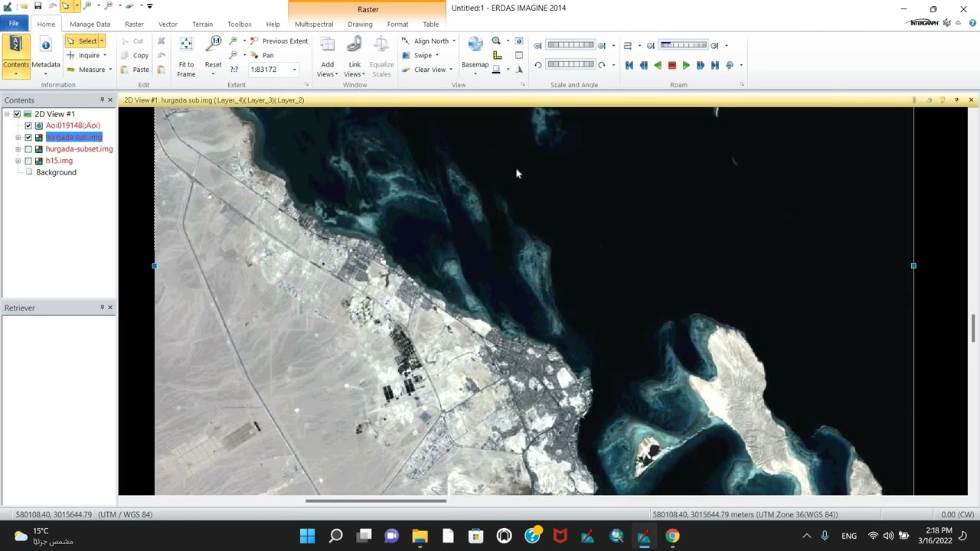The image size is (980, 551).
Task: Click the yellow ruler icon in View group
Action: click(x=498, y=55)
